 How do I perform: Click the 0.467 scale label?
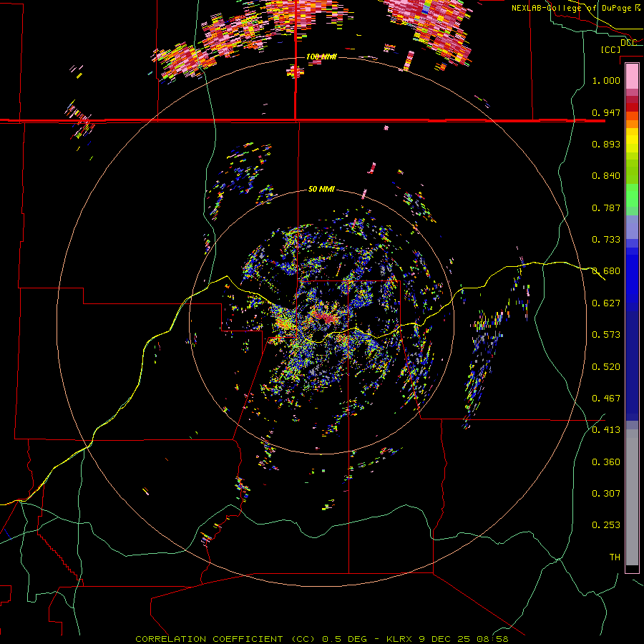606,399
